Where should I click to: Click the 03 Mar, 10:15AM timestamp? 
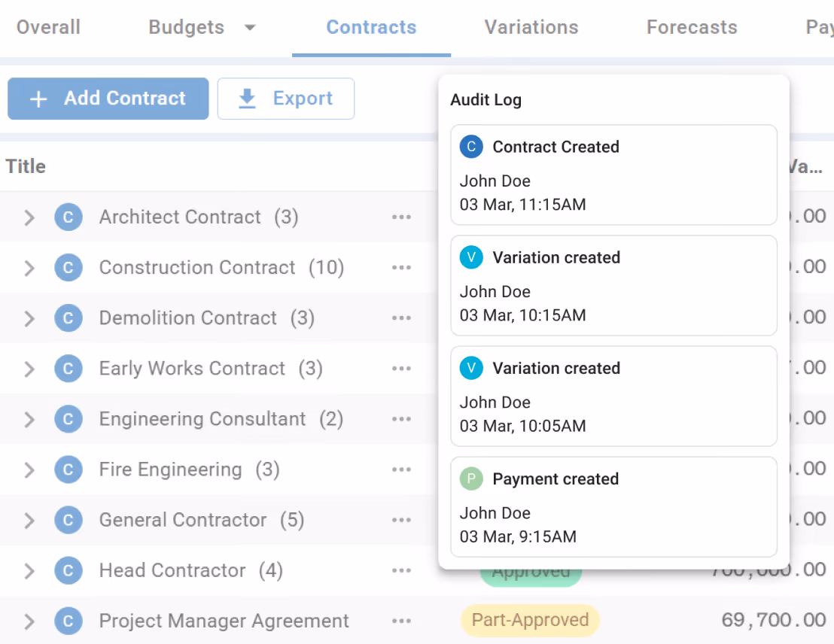522,315
